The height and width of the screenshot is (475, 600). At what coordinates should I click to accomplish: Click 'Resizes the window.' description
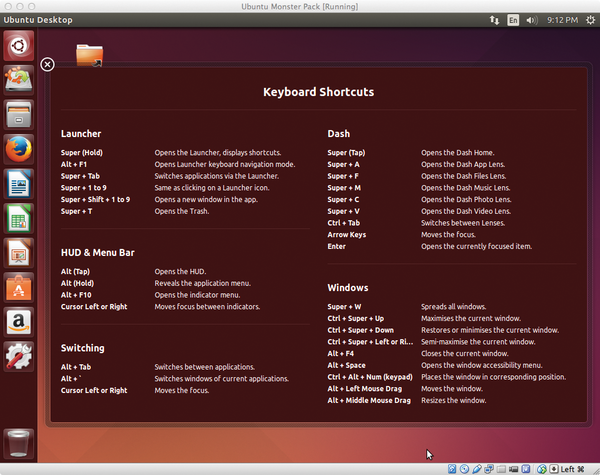[453, 400]
